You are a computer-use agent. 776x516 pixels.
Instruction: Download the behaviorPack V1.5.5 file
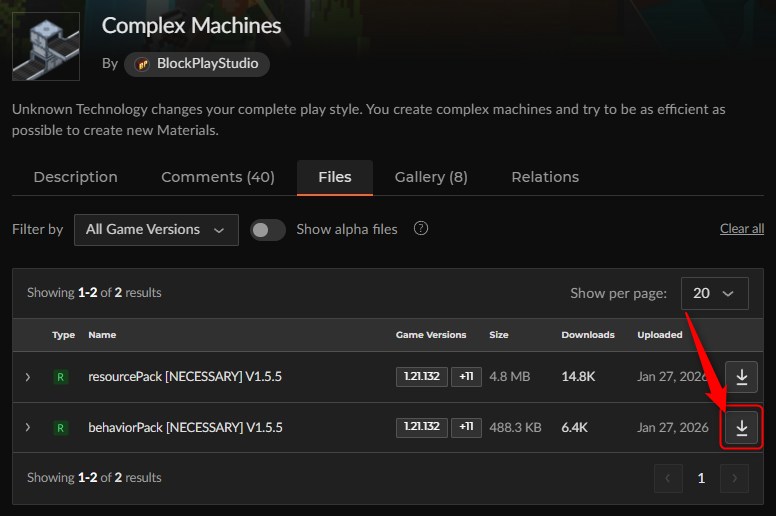(741, 427)
